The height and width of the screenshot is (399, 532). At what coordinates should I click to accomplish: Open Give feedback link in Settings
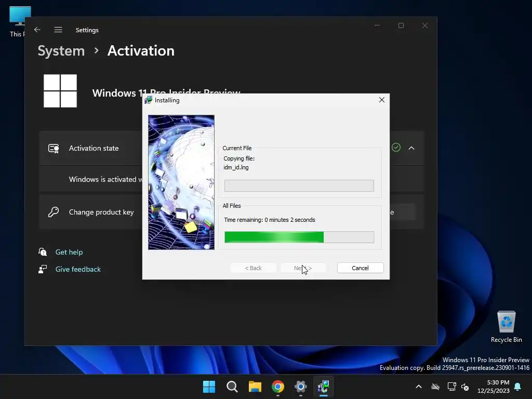(x=78, y=269)
